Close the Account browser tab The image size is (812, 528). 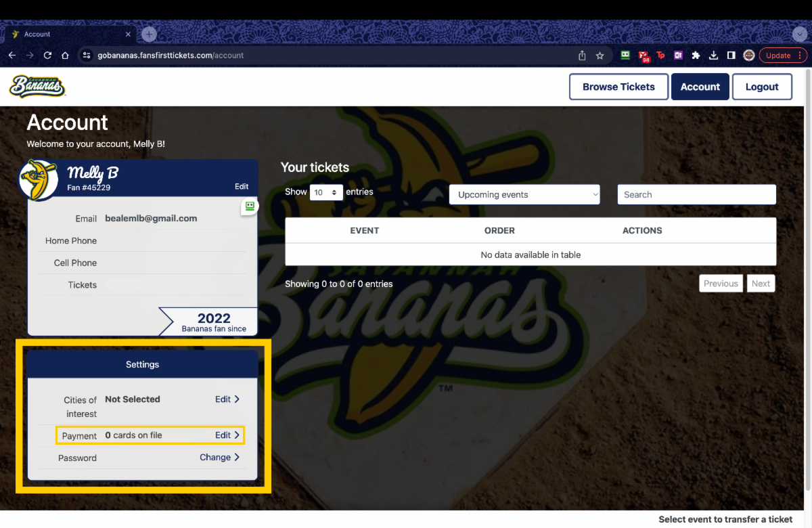[x=129, y=35]
